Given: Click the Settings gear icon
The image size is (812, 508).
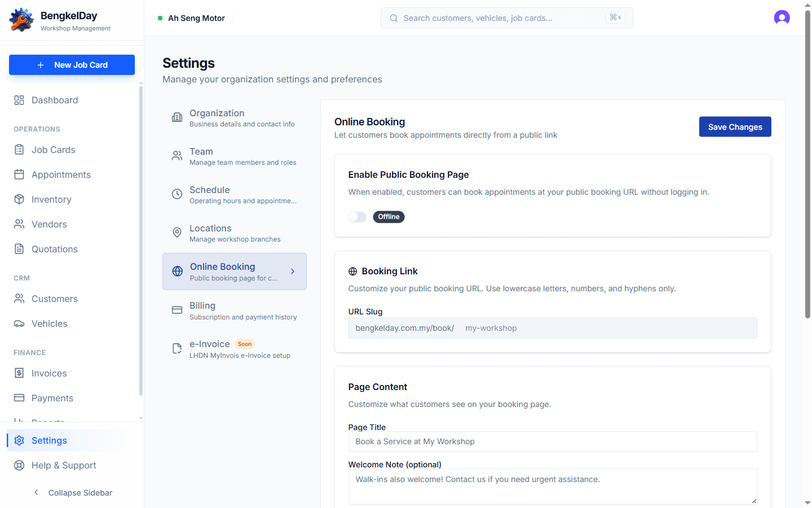Looking at the screenshot, I should 19,440.
